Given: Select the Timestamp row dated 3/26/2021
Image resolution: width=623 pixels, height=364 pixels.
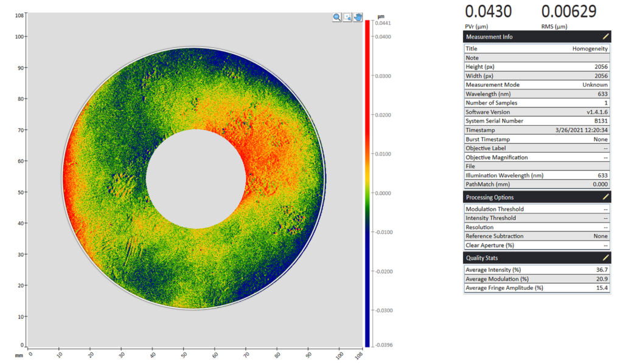Looking at the screenshot, I should click(x=535, y=130).
